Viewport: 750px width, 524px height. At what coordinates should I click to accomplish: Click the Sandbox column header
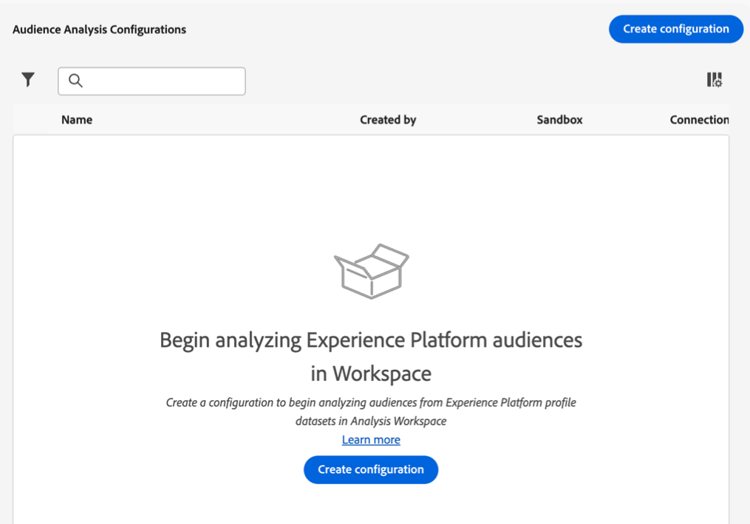coord(559,120)
